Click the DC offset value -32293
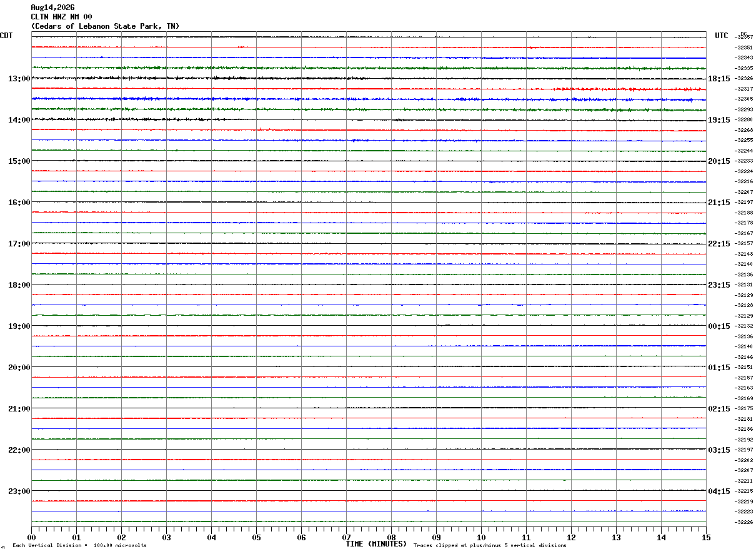 pos(744,109)
